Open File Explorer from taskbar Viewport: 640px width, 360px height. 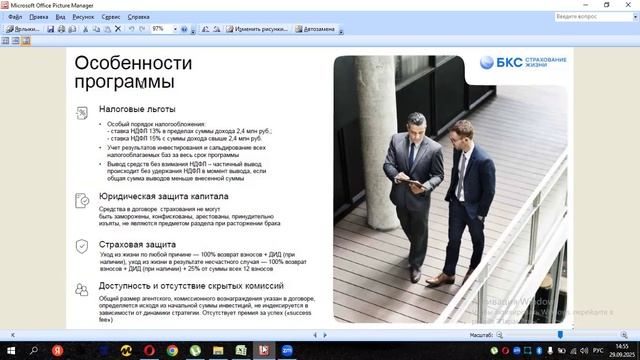[218, 351]
